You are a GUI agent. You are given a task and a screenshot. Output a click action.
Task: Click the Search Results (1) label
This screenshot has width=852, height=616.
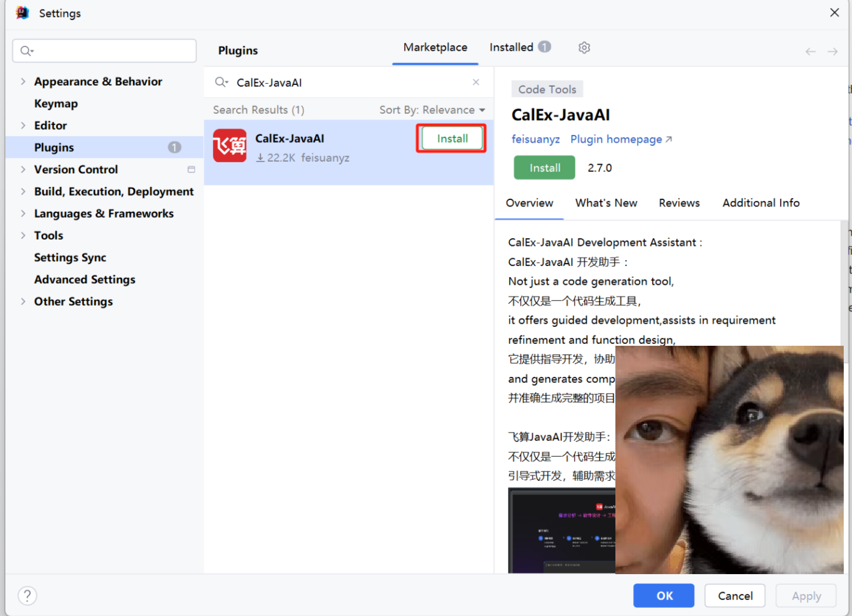tap(258, 110)
